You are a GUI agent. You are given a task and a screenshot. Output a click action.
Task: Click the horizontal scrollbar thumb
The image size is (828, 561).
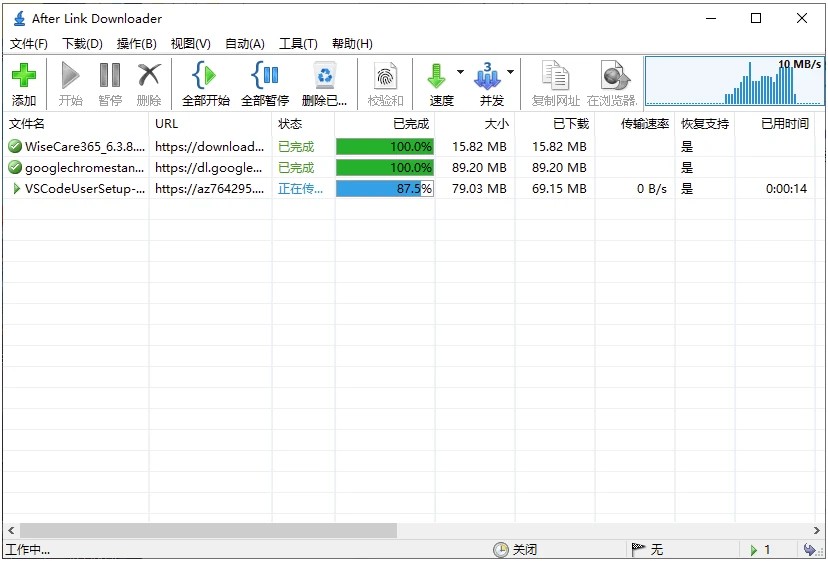pyautogui.click(x=208, y=530)
